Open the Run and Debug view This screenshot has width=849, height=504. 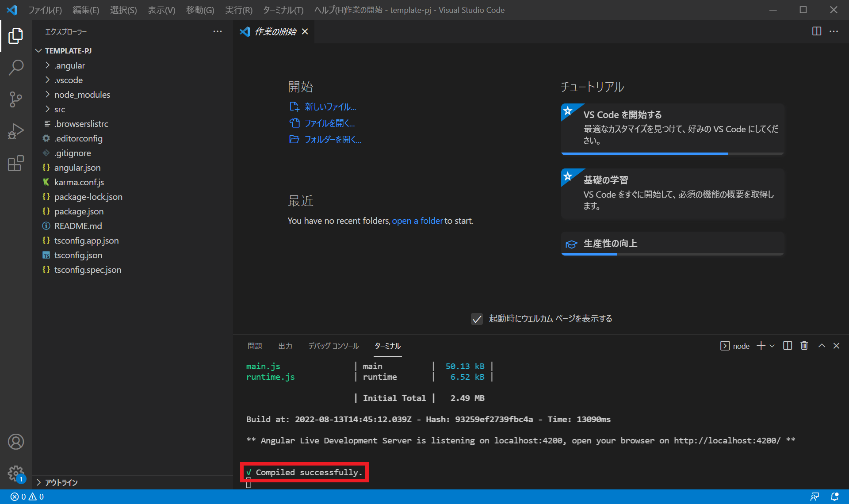pos(16,131)
